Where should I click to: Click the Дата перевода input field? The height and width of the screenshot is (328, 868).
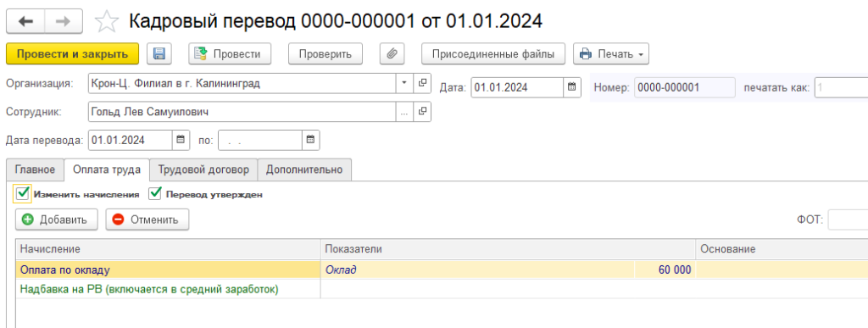tap(130, 140)
